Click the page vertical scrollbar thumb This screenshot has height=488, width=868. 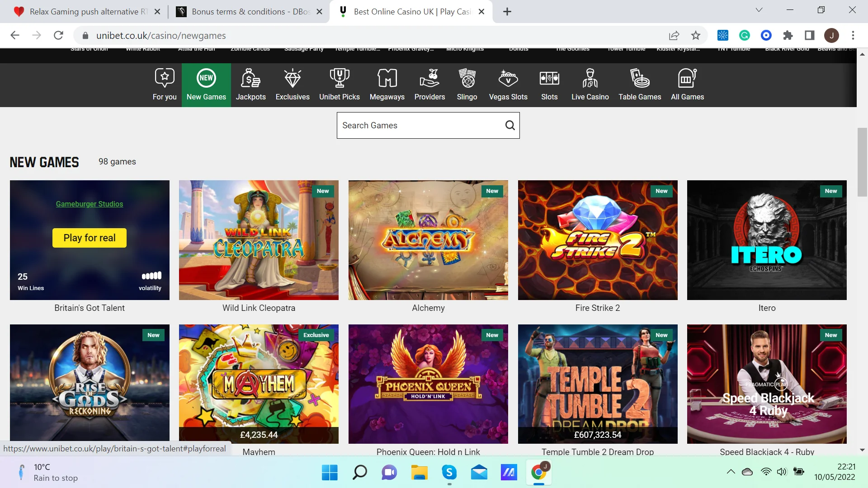862,163
